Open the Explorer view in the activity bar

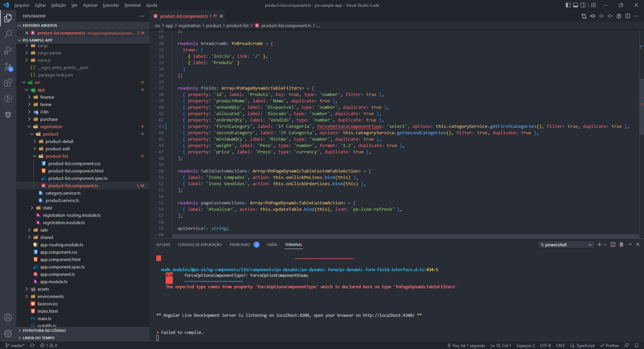coord(8,18)
